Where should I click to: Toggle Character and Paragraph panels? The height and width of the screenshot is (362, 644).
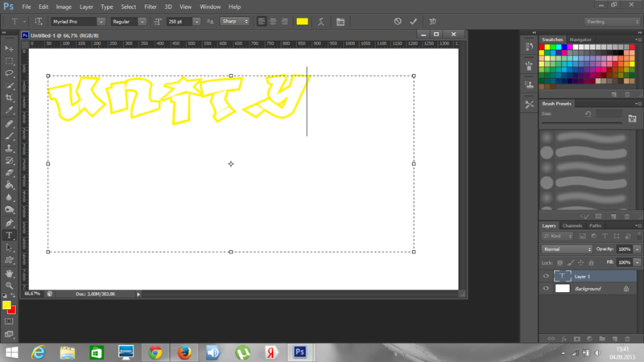point(341,22)
